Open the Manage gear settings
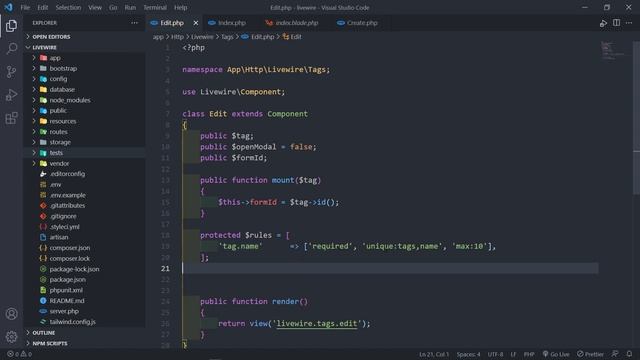 11,337
